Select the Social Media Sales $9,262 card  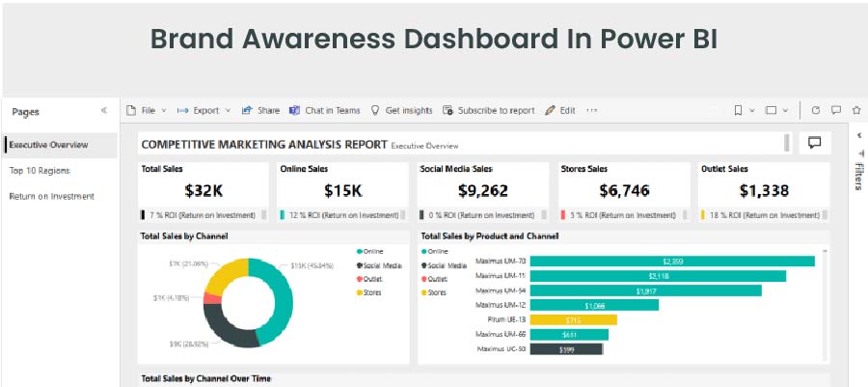click(483, 192)
